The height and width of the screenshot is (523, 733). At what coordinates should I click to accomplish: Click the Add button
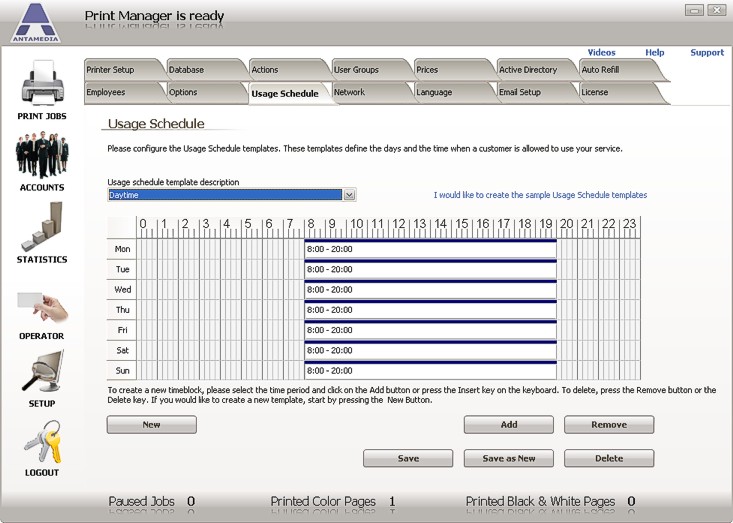pyautogui.click(x=509, y=424)
